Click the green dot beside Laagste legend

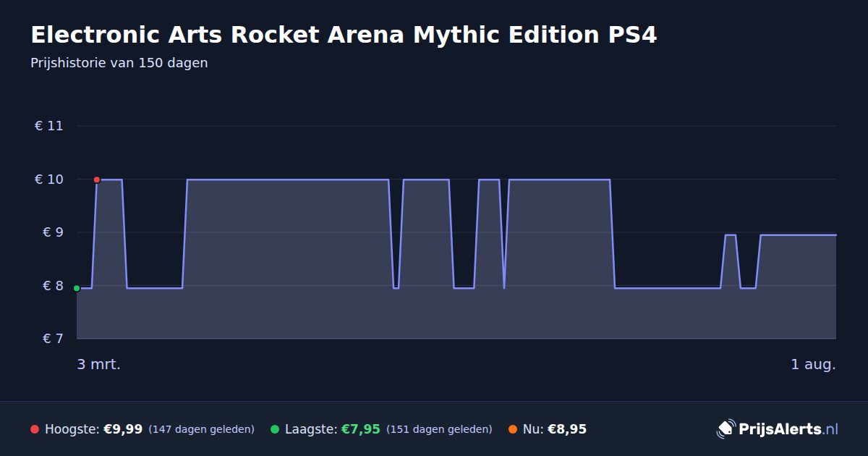pos(275,430)
